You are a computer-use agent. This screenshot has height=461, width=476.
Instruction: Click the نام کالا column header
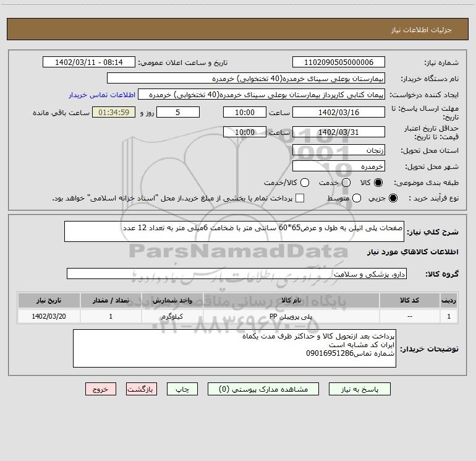pos(291,300)
